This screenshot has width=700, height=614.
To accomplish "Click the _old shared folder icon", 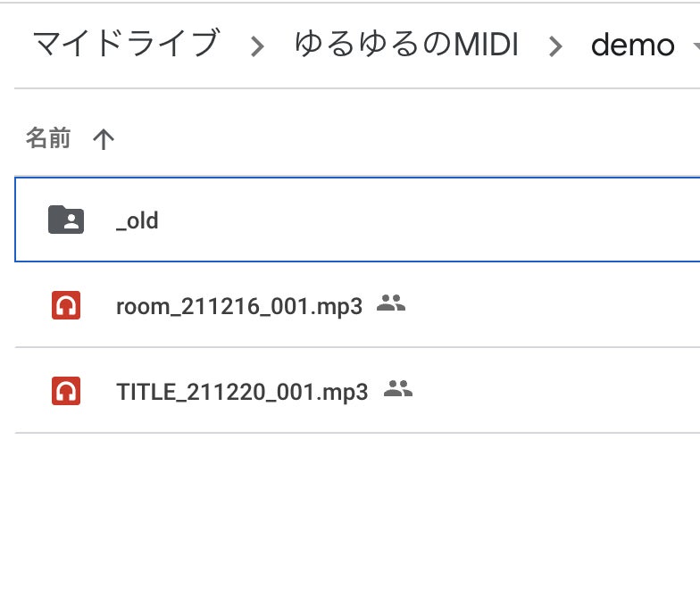I will [66, 220].
